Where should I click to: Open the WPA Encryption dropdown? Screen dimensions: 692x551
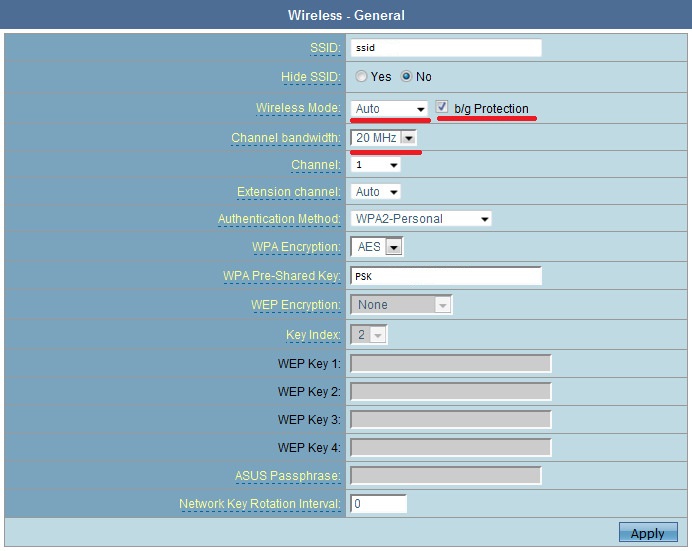coord(377,246)
